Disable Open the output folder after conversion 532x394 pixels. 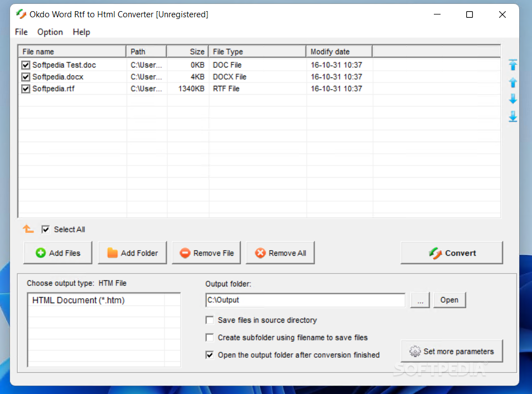210,354
